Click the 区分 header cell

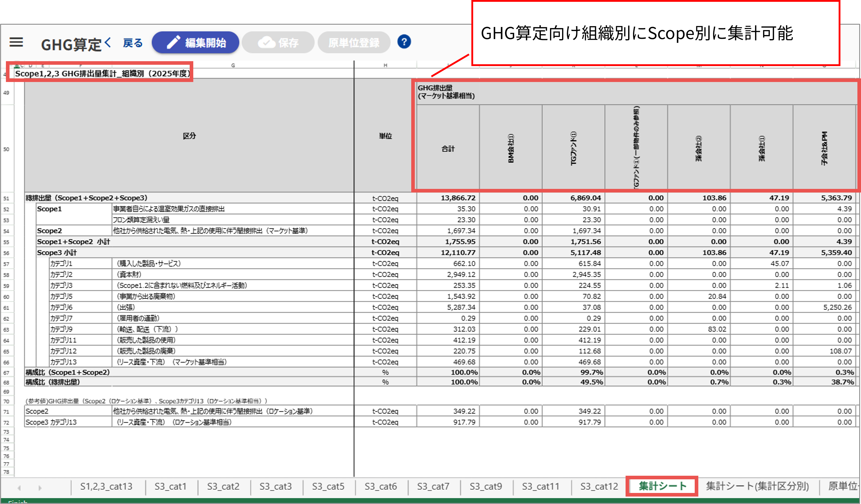pos(189,136)
